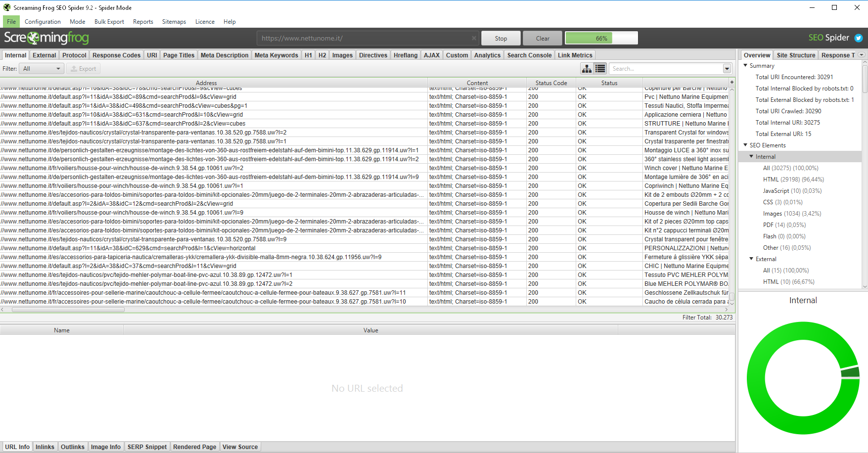Image resolution: width=868 pixels, height=453 pixels.
Task: Switch to the Protocol tab
Action: coord(74,55)
